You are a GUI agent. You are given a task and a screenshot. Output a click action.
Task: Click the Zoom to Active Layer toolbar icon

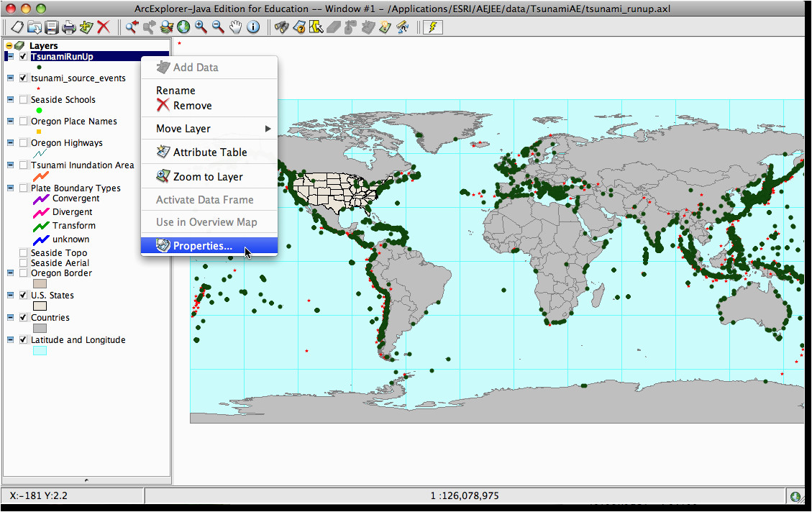tap(167, 27)
